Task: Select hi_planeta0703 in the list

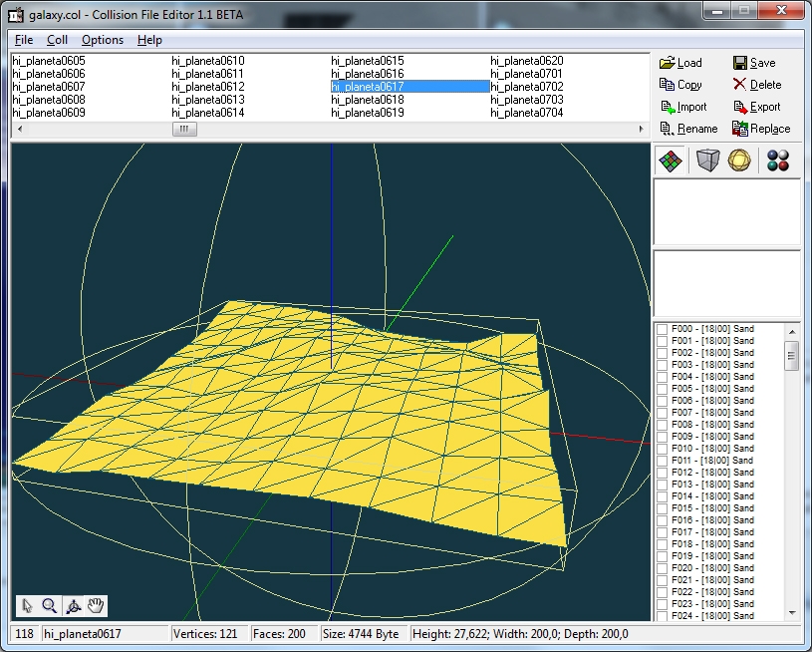Action: [527, 100]
